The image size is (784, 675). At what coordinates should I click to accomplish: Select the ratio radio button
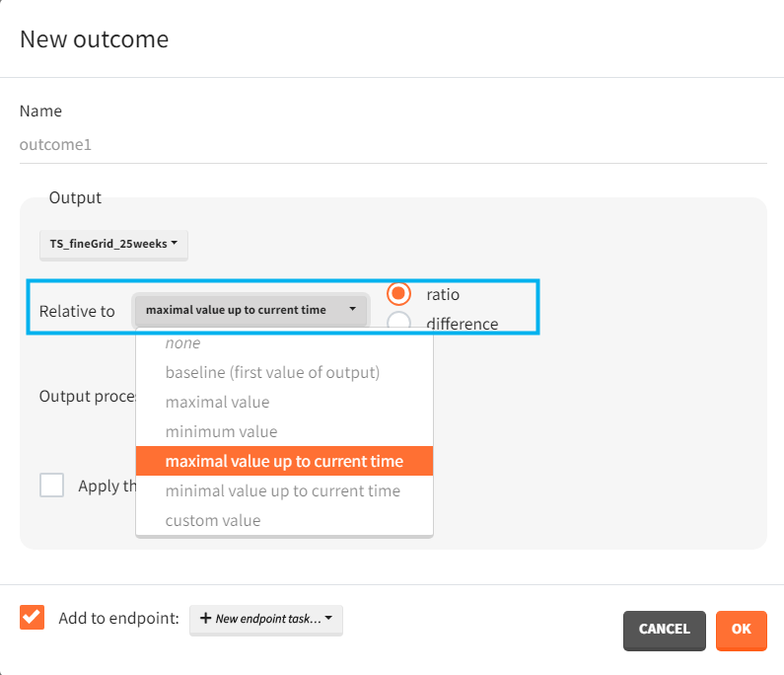tap(399, 294)
